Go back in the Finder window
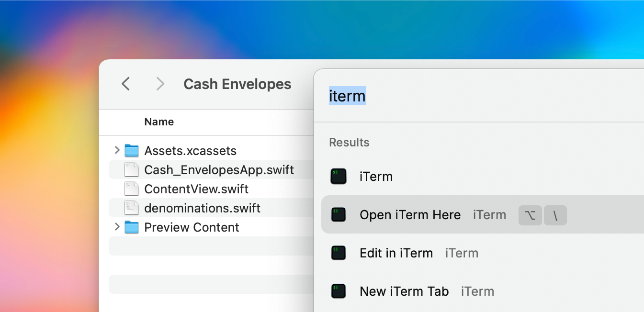Screen dimensions: 644x312 point(125,84)
